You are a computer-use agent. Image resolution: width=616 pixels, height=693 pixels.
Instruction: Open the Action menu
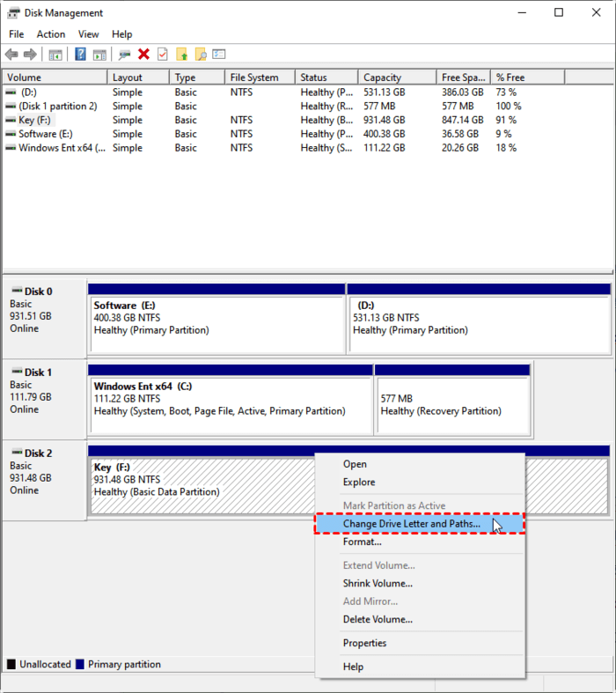click(x=50, y=34)
